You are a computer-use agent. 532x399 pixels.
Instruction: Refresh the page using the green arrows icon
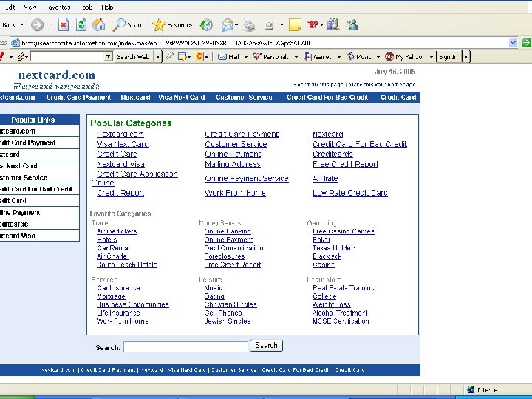coord(81,25)
